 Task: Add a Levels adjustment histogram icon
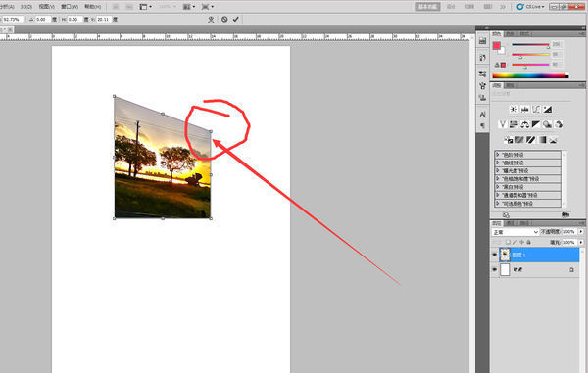pyautogui.click(x=525, y=110)
